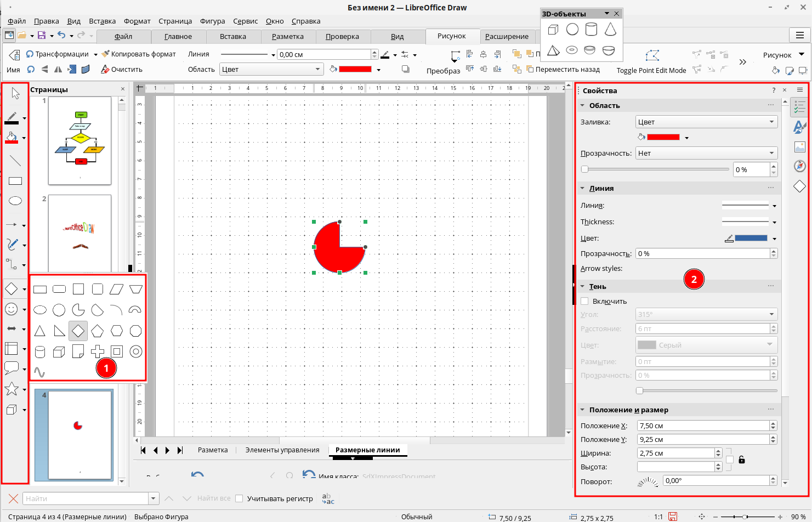Enable the shadow checkbox 'Включить'

[x=584, y=301]
